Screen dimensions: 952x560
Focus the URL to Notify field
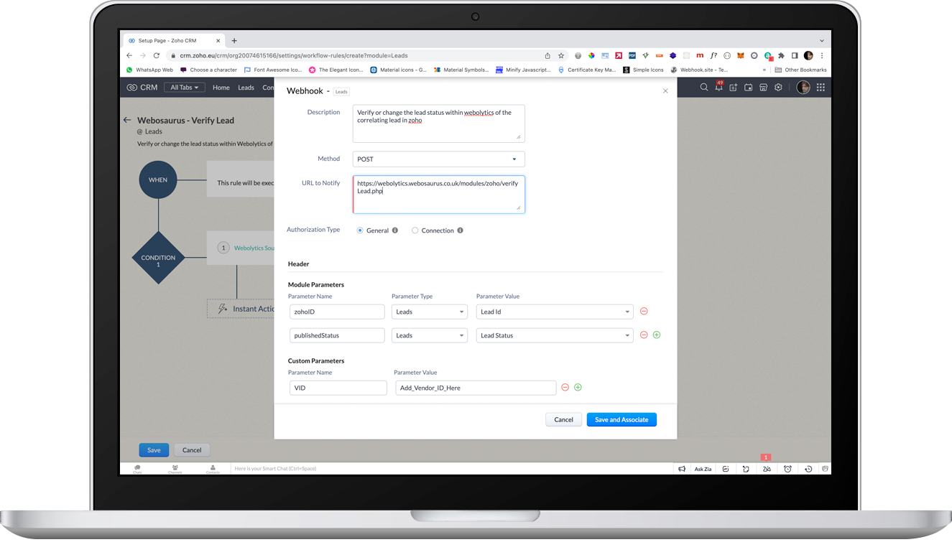tap(439, 195)
